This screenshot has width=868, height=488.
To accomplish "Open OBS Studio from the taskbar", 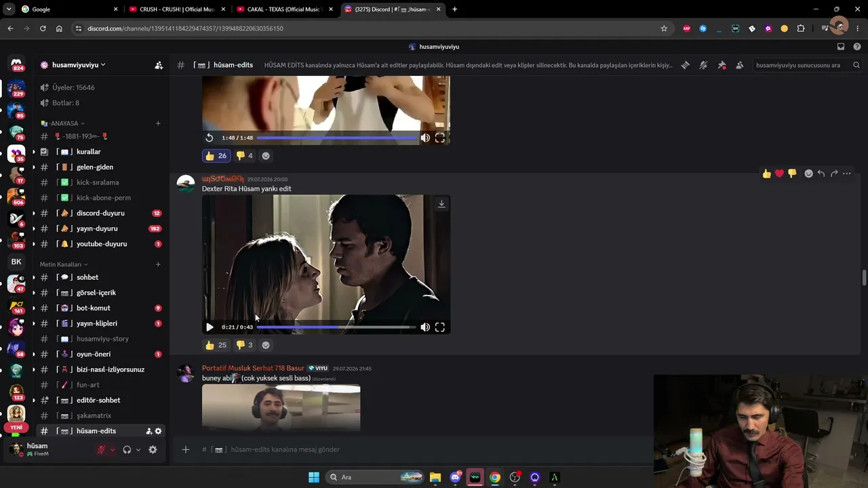I will [x=515, y=477].
